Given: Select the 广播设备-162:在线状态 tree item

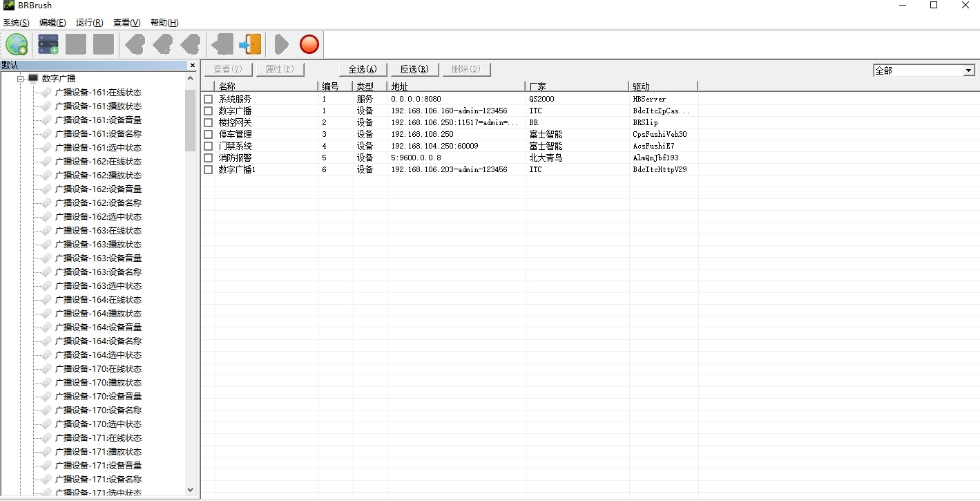Looking at the screenshot, I should [x=98, y=161].
